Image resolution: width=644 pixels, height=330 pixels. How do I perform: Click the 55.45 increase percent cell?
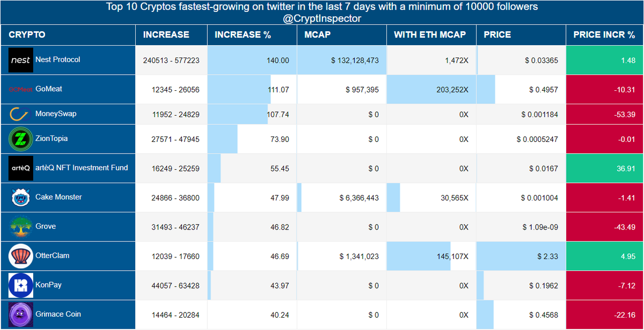coord(252,168)
